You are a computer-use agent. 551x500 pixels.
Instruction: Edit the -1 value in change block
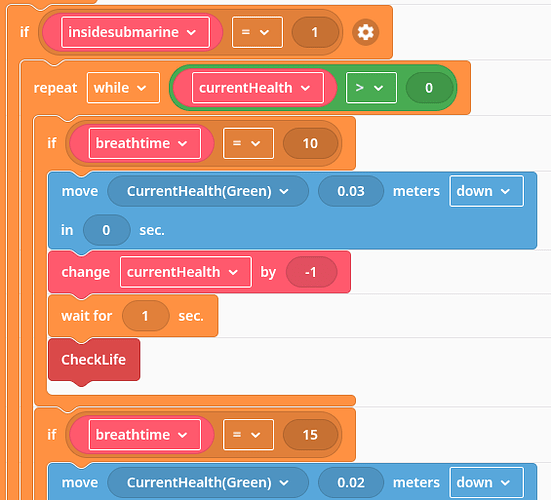pos(311,272)
